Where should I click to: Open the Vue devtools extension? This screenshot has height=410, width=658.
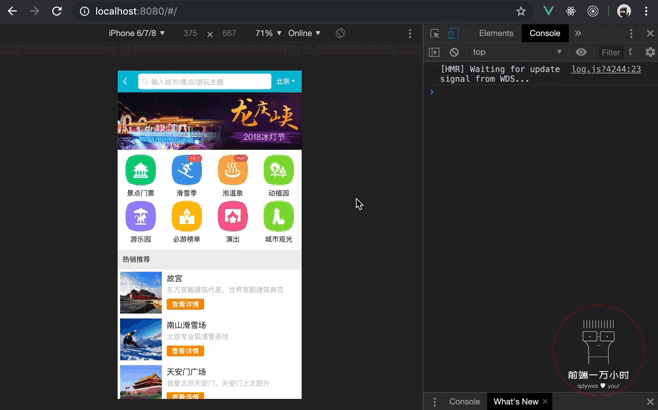548,11
